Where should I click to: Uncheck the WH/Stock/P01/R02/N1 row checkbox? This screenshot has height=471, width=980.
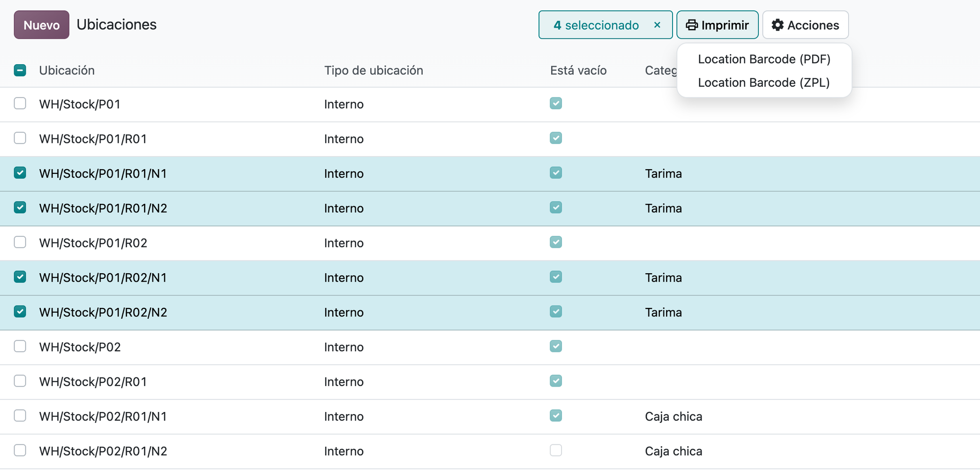pyautogui.click(x=20, y=277)
